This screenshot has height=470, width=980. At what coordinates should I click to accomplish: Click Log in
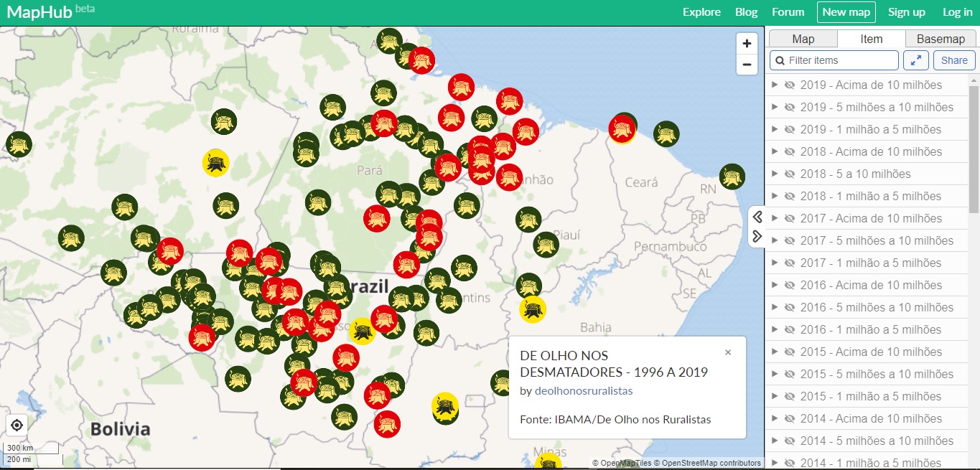click(x=957, y=11)
